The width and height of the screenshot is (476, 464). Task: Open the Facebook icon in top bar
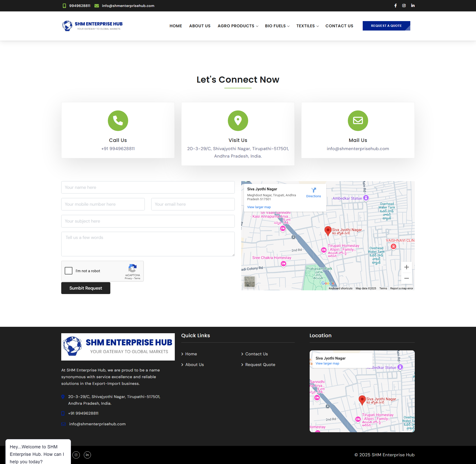[395, 5]
